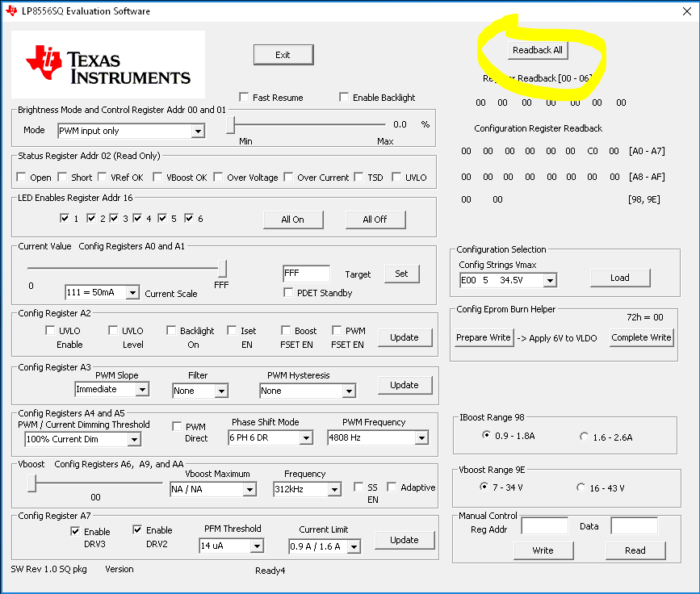
Task: Open the Phase Shift Mode dropdown
Action: 270,437
